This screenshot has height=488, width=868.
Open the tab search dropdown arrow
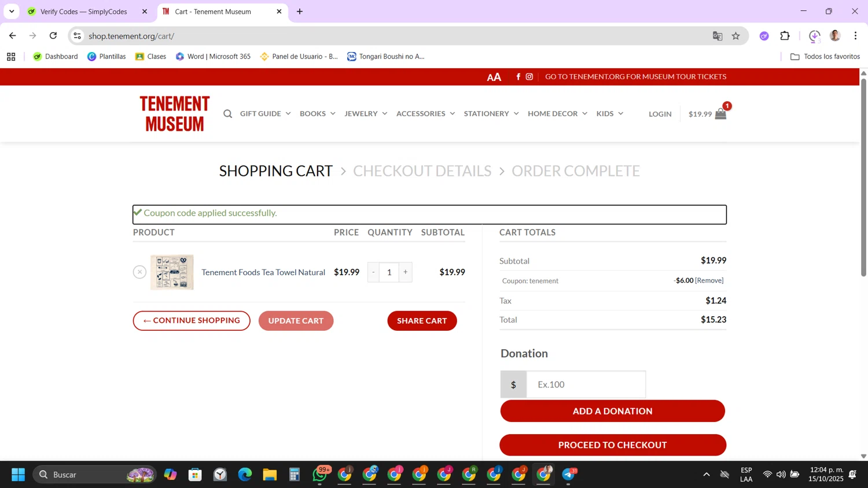(12, 12)
